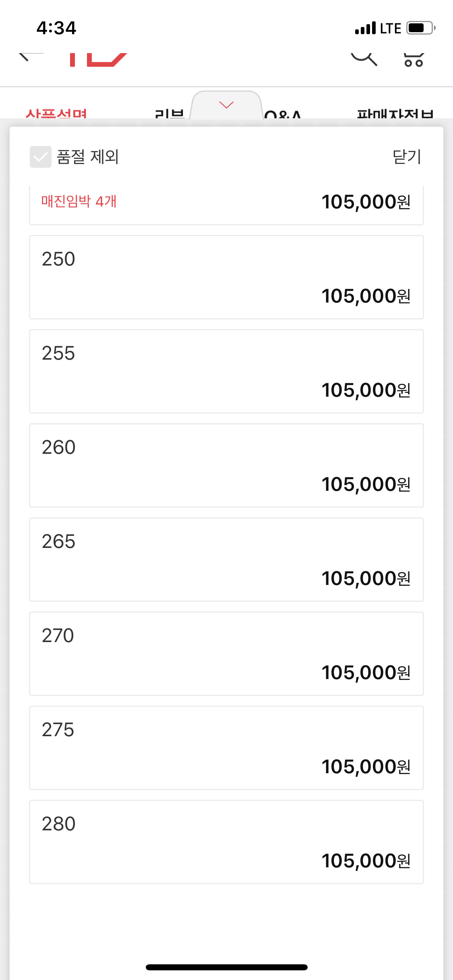Screen dimensions: 453x980
Task: Collapse the option panel with red chevron
Action: tap(226, 105)
